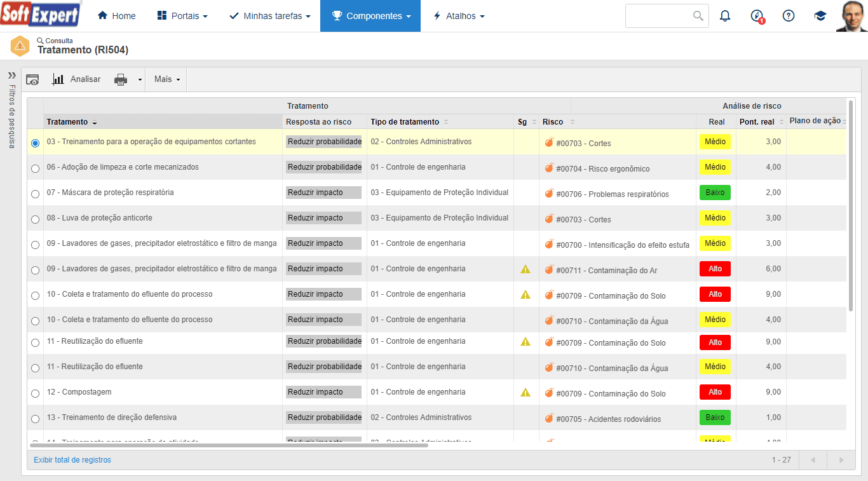Click warning triangle in row 10 - Coleta Contaminação do Solo
Viewport: 868px width, 481px height.
click(526, 295)
